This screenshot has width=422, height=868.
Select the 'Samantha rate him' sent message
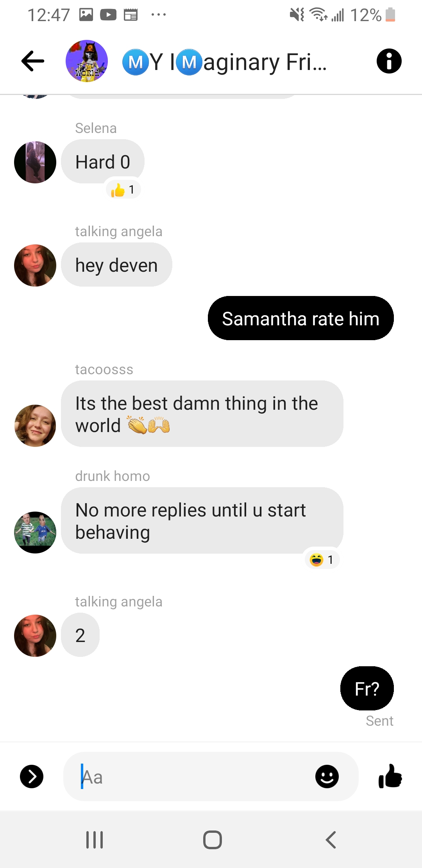[301, 318]
